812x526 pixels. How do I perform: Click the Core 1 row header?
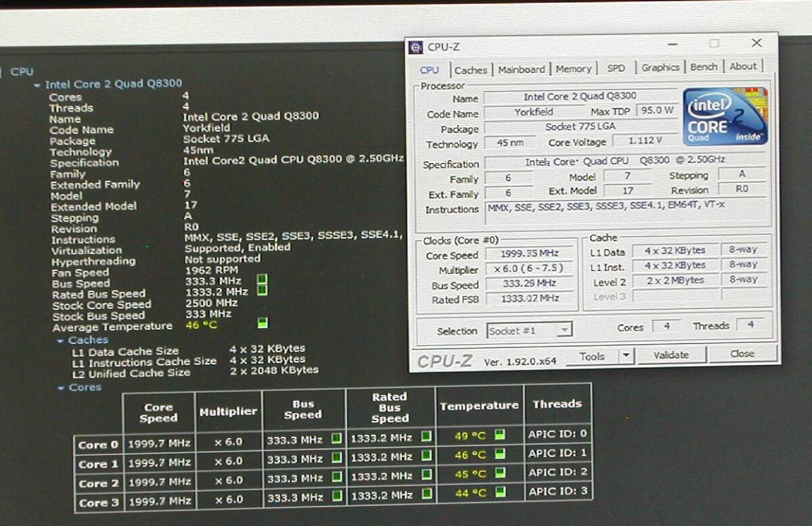[x=98, y=464]
